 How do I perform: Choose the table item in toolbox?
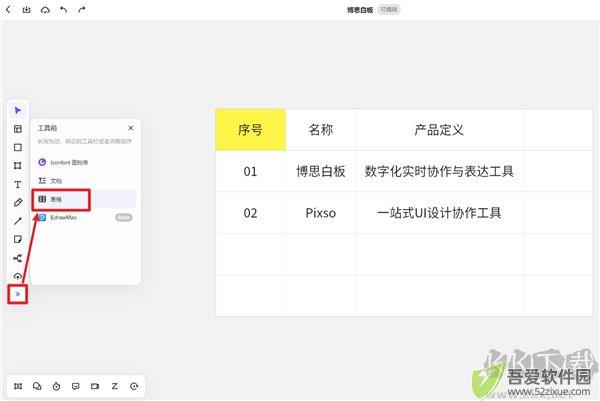point(85,199)
